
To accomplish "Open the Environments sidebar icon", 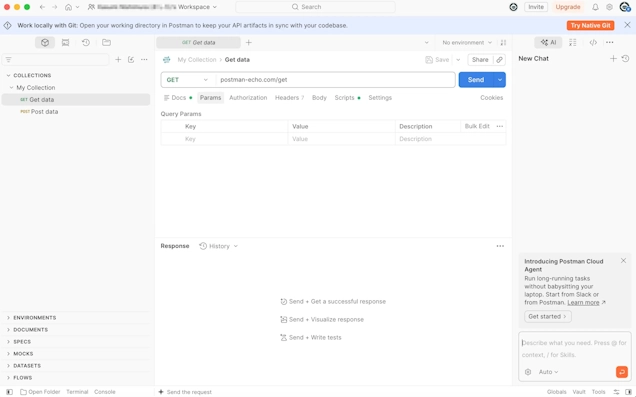I will click(x=65, y=43).
